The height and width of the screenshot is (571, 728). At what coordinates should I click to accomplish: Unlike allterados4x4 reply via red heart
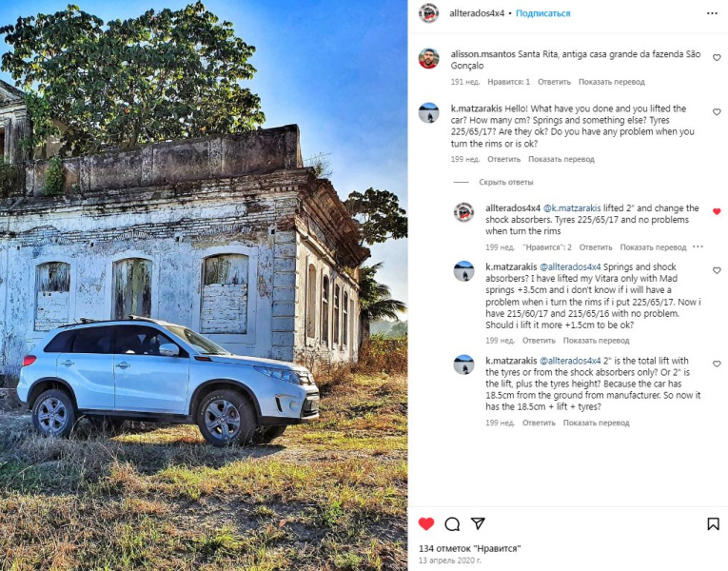tap(717, 211)
